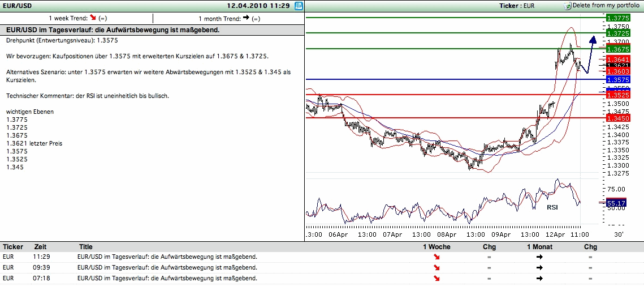
Task: Click the red 1.3450 chart price label
Action: click(x=618, y=118)
